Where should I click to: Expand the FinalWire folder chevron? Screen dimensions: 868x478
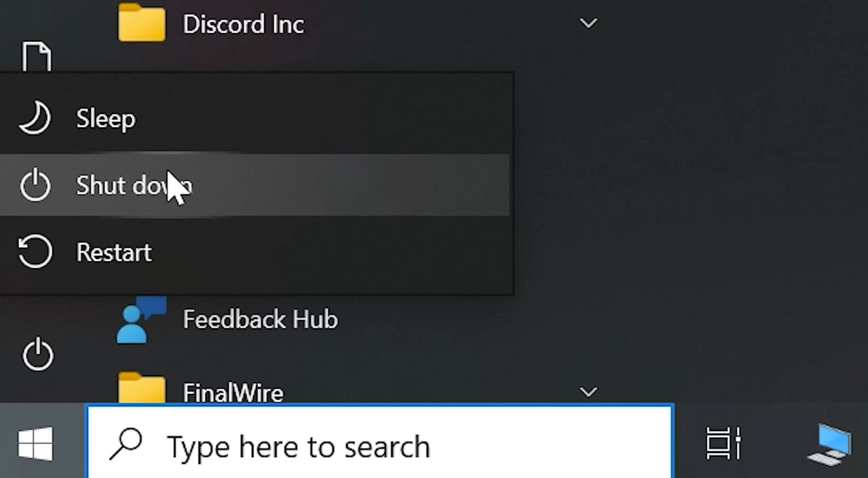[588, 391]
